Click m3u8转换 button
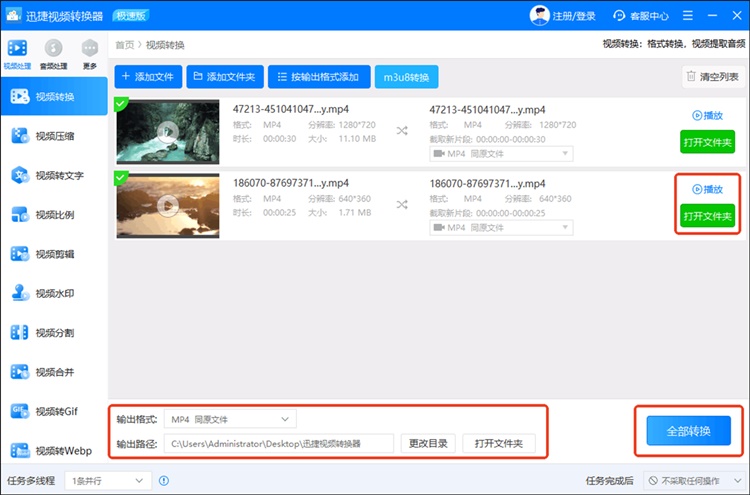This screenshot has height=495, width=750. [407, 77]
